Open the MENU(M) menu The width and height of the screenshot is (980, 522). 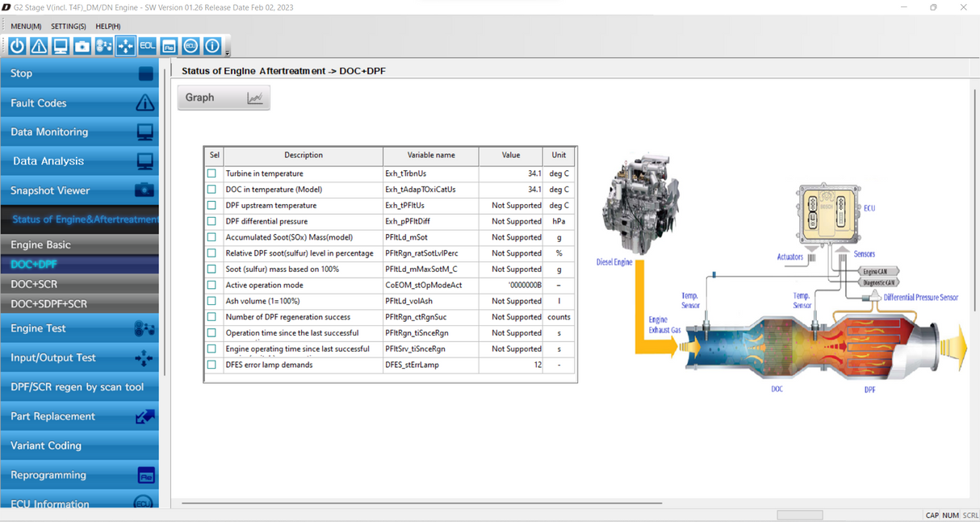(25, 26)
